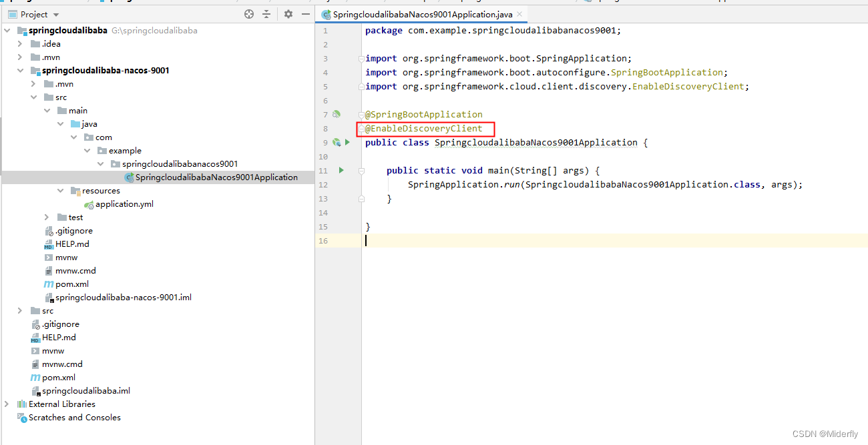The width and height of the screenshot is (868, 445).
Task: Collapse the springcloudalibabanacos9001 package arrow
Action: pyautogui.click(x=101, y=164)
